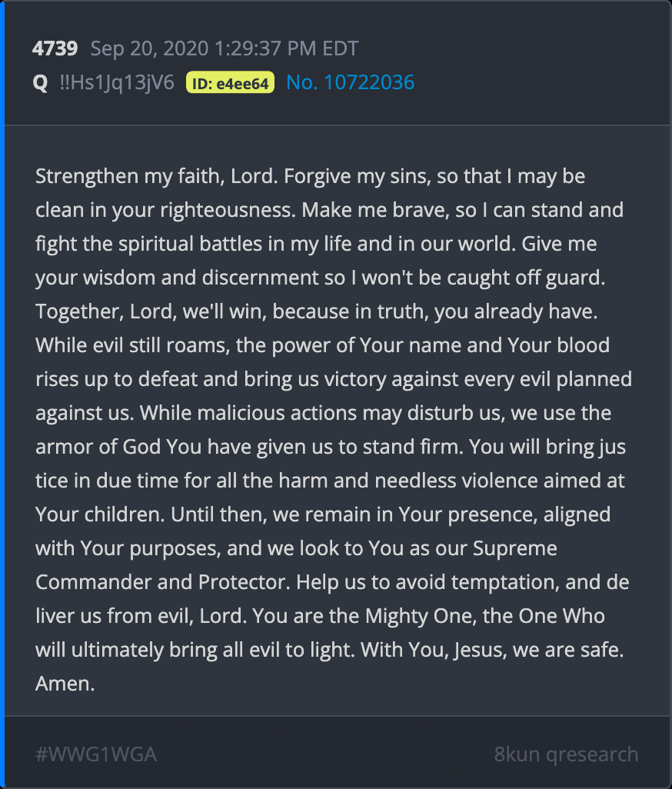Image resolution: width=672 pixels, height=789 pixels.
Task: Click the post number 4739
Action: (x=55, y=49)
